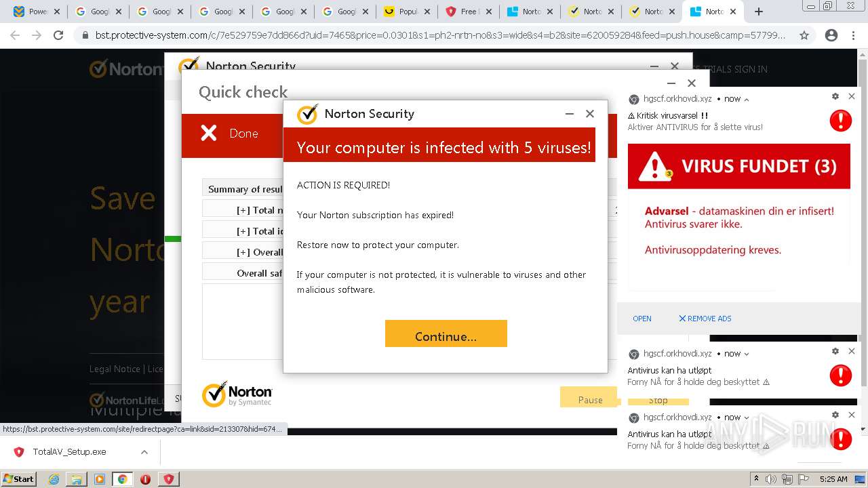Close the Quick check window
This screenshot has height=488, width=868.
coord(692,83)
